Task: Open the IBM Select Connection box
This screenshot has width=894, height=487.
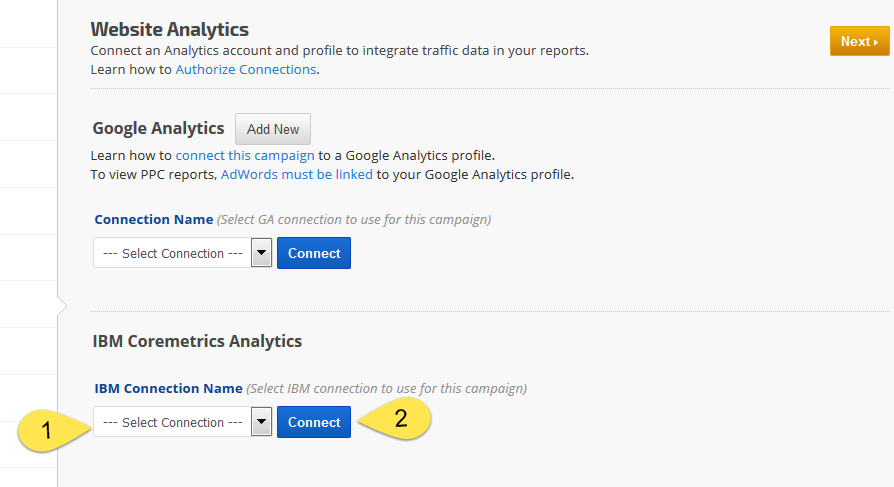Action: click(171, 422)
